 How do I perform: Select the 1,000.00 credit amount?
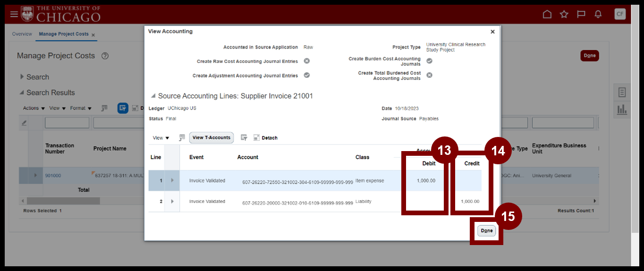[470, 201]
